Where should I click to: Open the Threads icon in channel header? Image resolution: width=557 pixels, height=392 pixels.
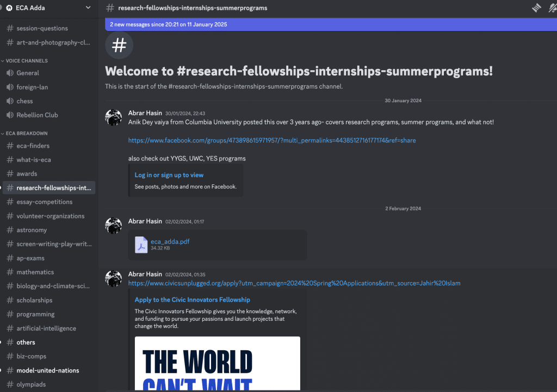(537, 8)
